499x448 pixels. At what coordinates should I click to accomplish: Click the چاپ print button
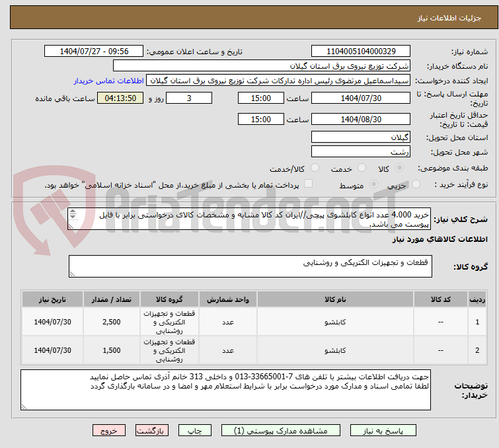(195, 431)
